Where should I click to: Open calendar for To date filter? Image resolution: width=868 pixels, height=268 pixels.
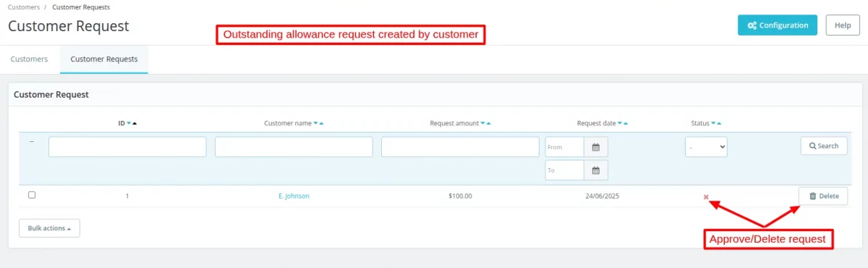pos(596,171)
